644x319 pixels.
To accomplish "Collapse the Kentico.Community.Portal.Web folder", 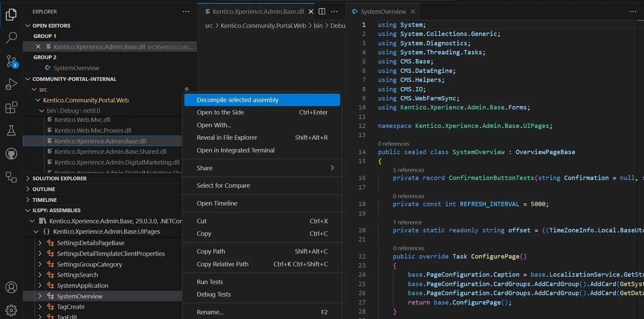I will point(38,100).
